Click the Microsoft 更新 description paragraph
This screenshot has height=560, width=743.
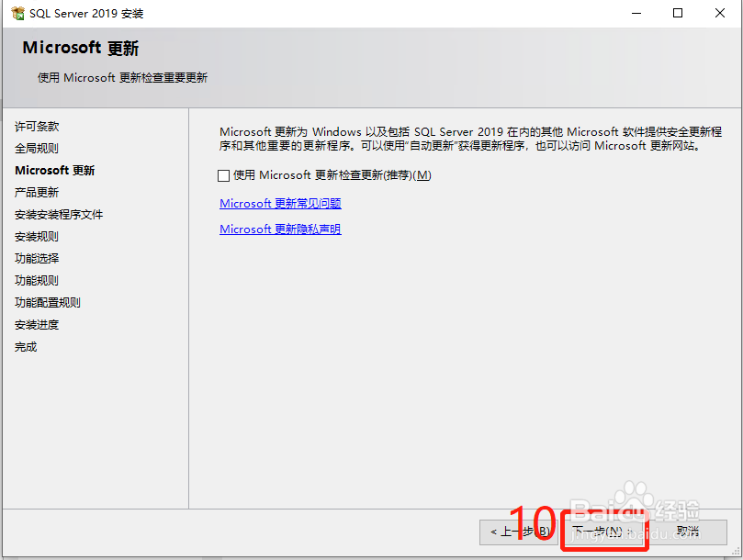(470, 139)
